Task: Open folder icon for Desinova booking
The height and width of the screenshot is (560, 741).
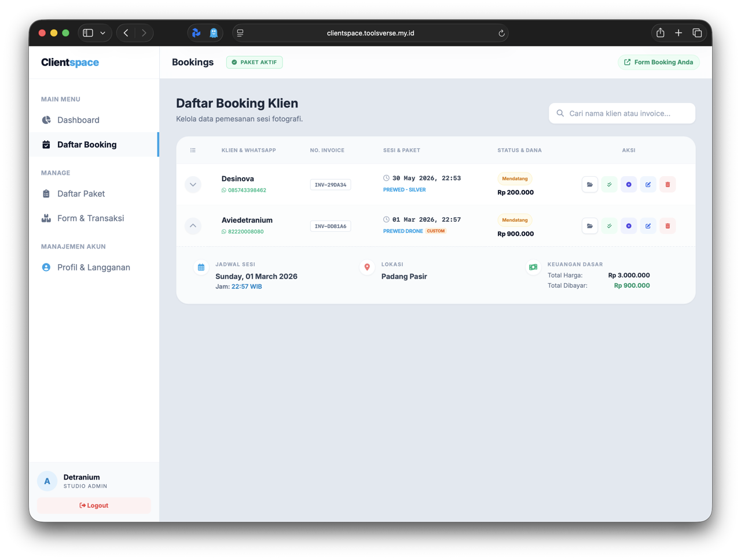Action: pyautogui.click(x=589, y=185)
